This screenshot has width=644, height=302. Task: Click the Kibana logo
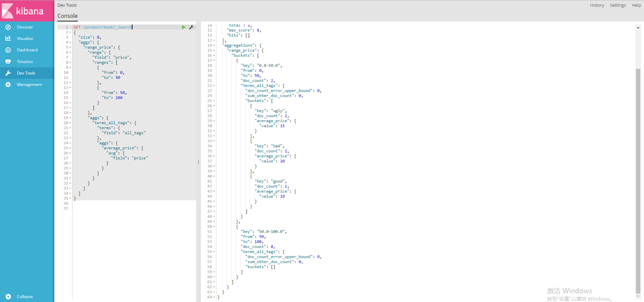point(27,11)
